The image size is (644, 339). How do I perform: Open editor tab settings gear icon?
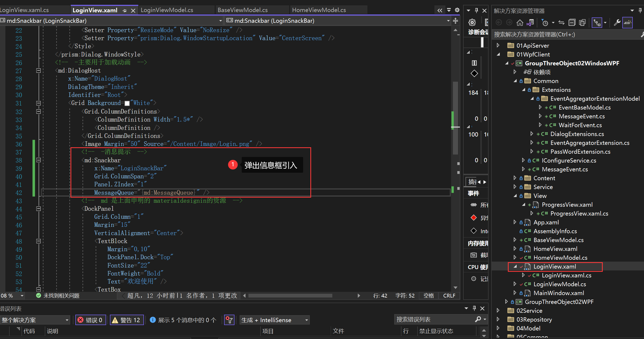click(457, 10)
